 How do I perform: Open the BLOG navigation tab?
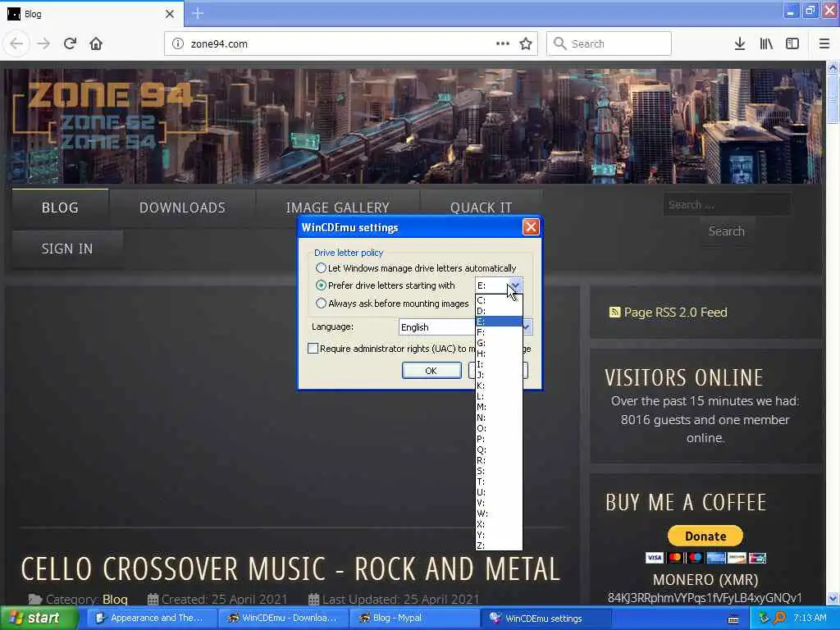(60, 208)
